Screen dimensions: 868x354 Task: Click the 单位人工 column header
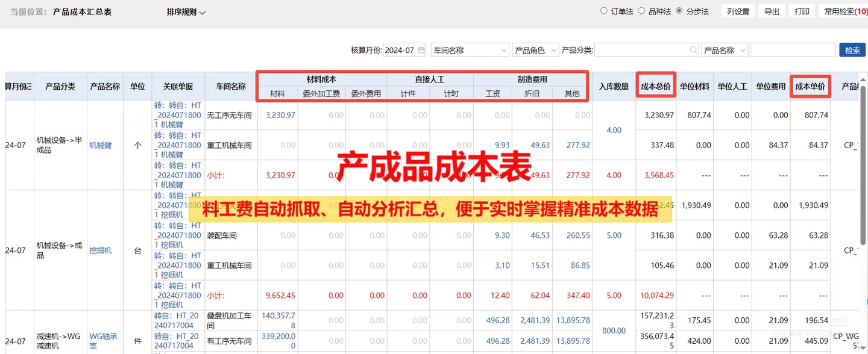click(732, 87)
